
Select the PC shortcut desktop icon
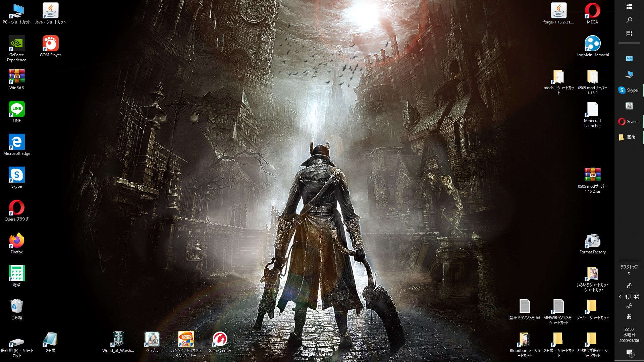16,13
